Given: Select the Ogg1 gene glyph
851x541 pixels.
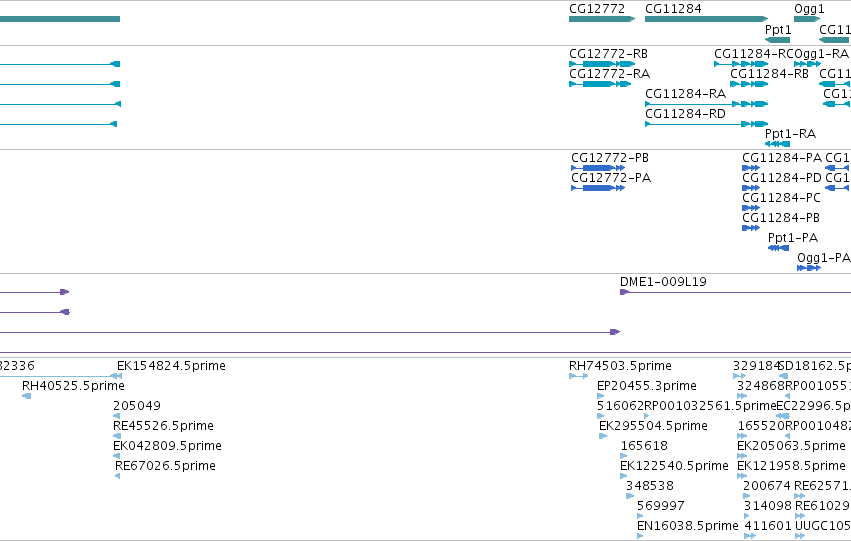Looking at the screenshot, I should pyautogui.click(x=807, y=19).
